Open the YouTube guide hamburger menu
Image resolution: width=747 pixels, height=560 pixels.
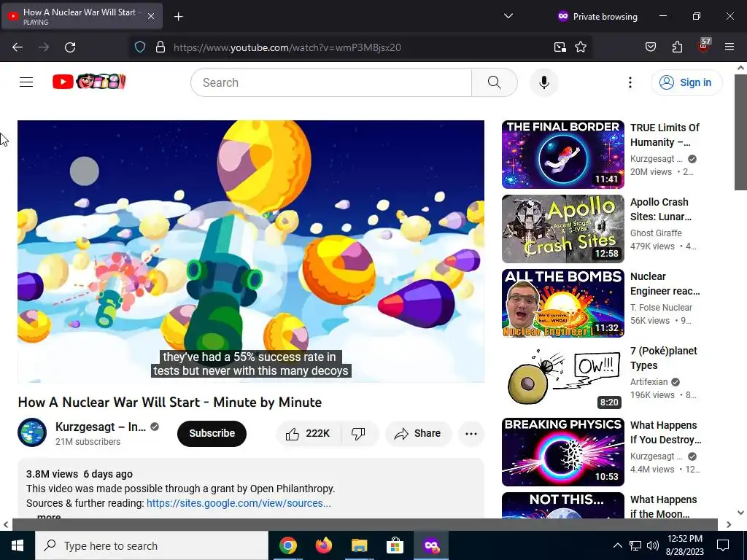tap(26, 82)
